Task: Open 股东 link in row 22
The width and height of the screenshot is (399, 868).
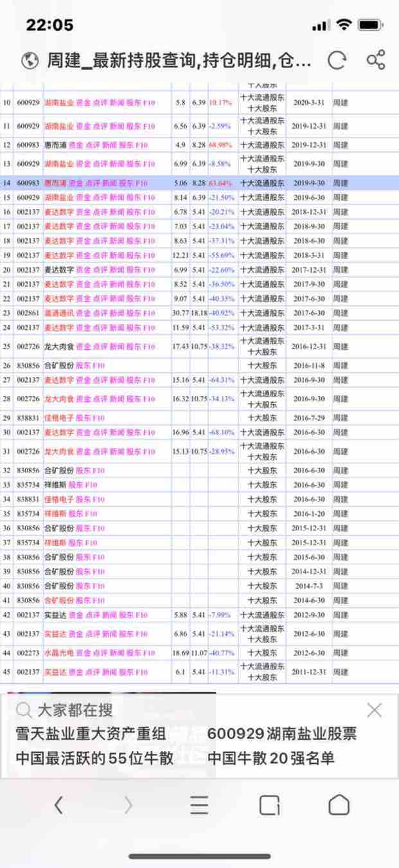Action: click(133, 299)
